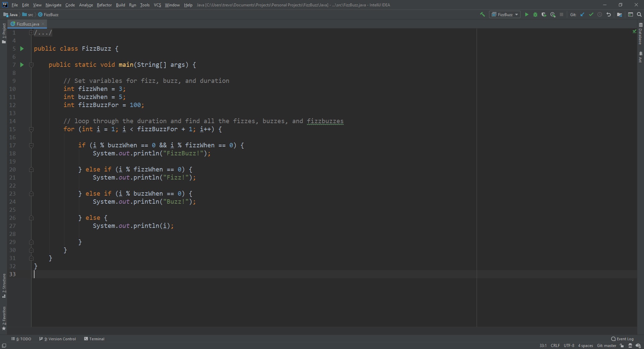Viewport: 644px width, 349px height.
Task: Open Search Everywhere with the magnifier icon
Action: click(639, 14)
